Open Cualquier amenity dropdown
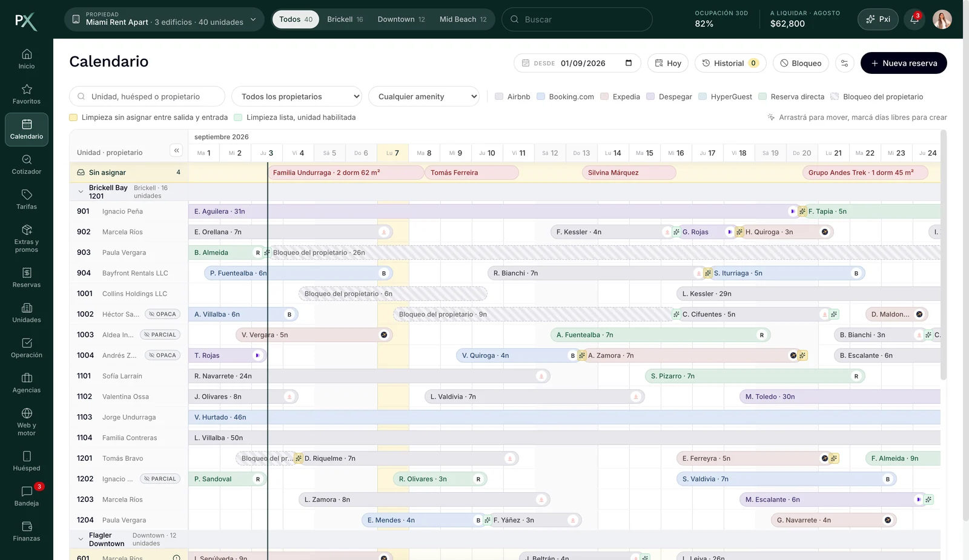This screenshot has width=969, height=560. (424, 96)
